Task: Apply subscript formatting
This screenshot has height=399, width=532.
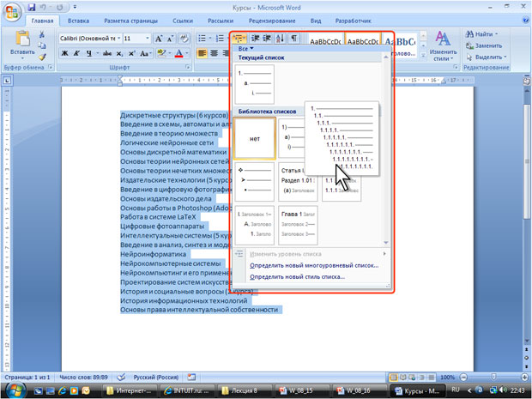Action: pyautogui.click(x=119, y=53)
